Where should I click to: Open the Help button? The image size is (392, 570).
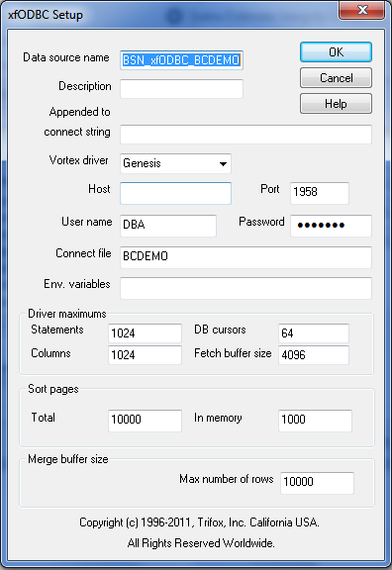click(336, 104)
